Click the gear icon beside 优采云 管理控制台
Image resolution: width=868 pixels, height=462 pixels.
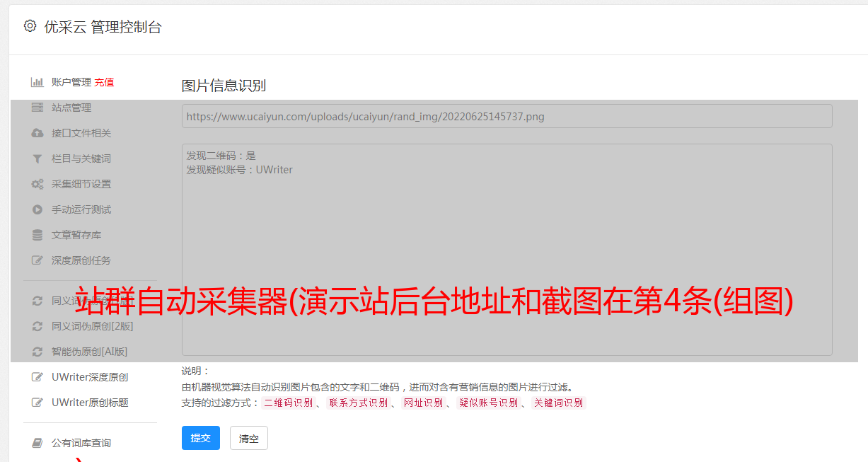point(30,26)
